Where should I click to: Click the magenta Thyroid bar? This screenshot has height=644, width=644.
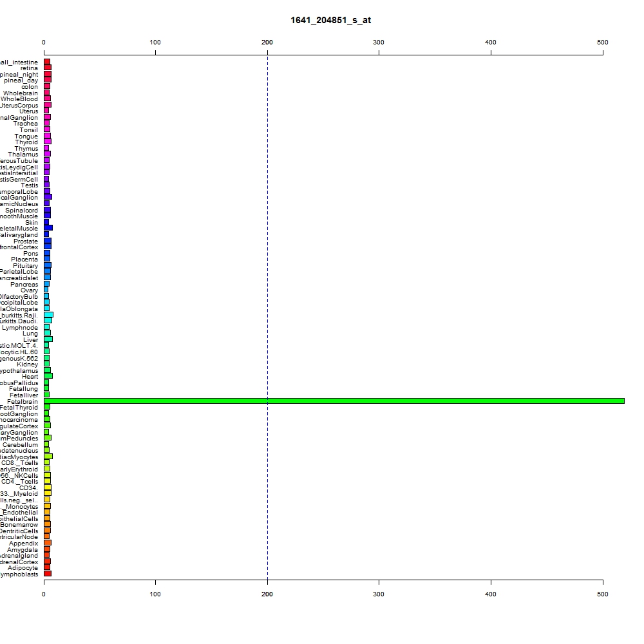point(48,142)
